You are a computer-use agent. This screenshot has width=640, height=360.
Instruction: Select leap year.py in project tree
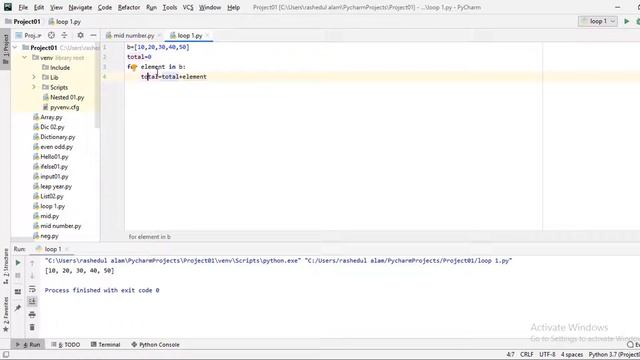52,187
